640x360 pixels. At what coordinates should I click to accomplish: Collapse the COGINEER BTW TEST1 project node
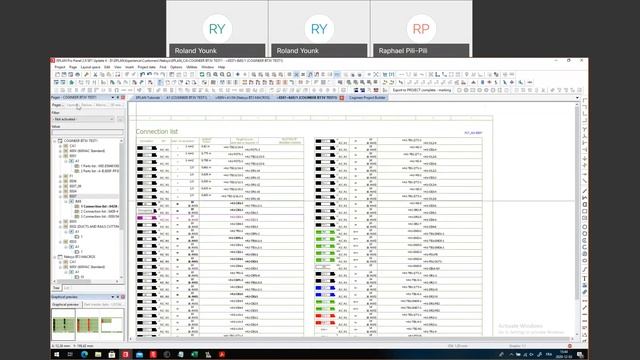55,141
